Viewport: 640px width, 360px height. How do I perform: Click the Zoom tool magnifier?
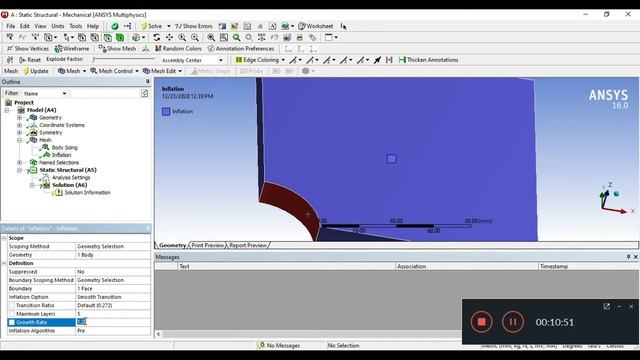coord(182,37)
